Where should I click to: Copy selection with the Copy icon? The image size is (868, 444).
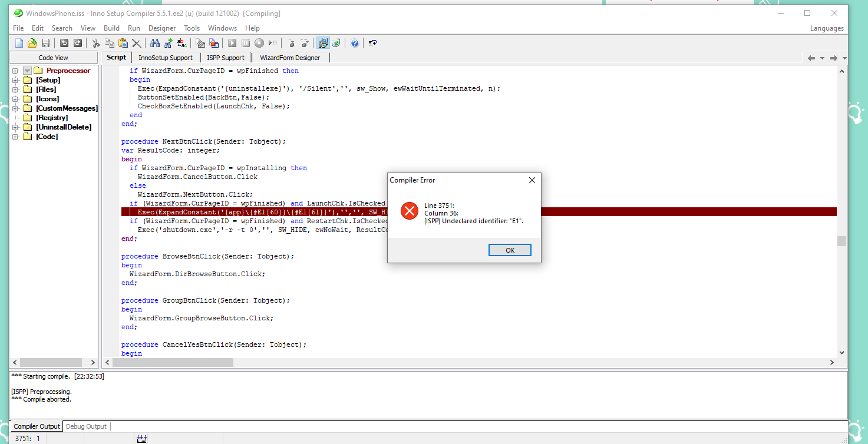[110, 43]
